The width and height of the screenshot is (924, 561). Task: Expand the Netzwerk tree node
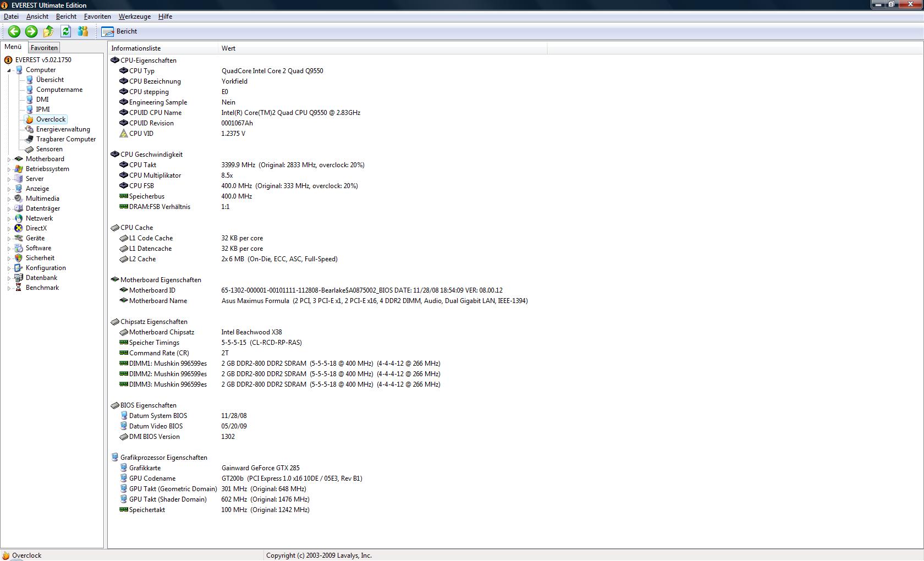[9, 219]
